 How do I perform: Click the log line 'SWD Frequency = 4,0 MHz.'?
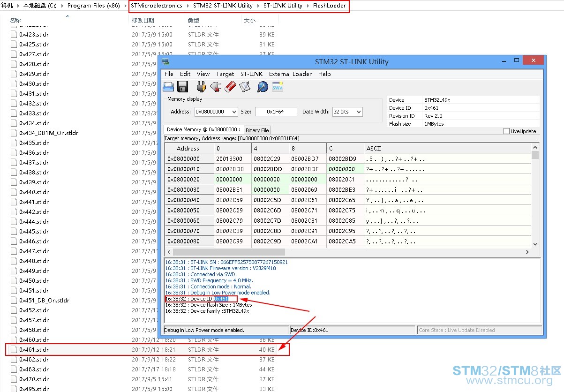(x=209, y=280)
